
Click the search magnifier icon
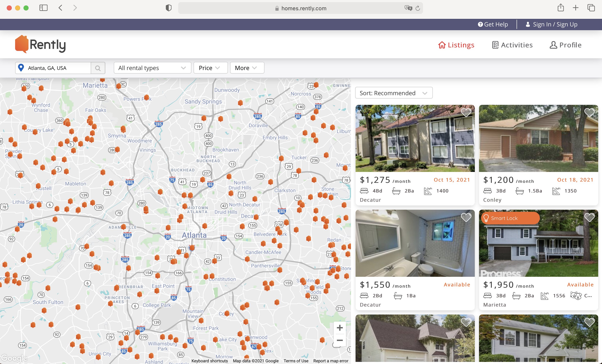pos(98,68)
